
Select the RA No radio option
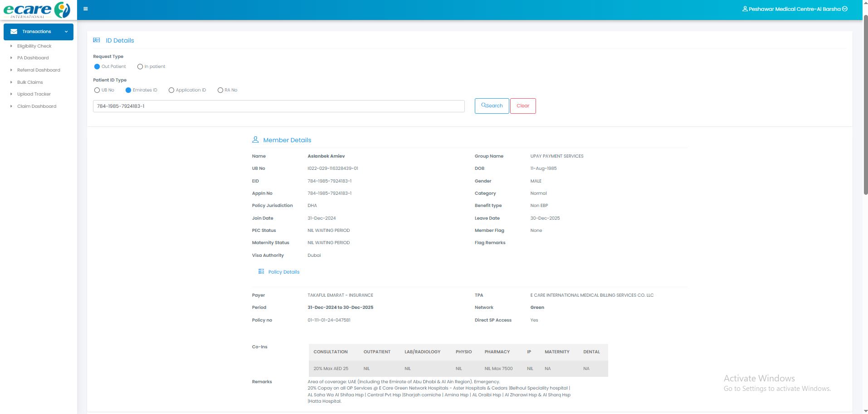pos(220,90)
